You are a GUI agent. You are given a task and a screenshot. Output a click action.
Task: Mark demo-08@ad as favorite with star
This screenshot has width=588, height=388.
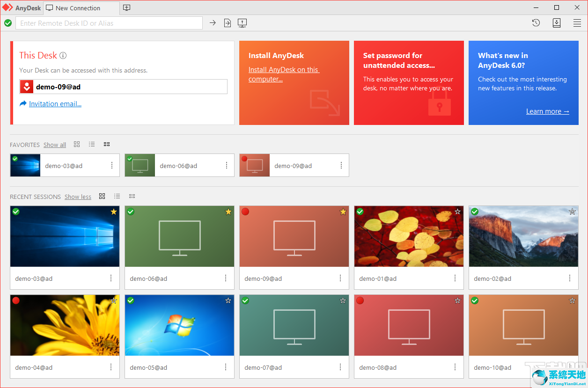458,300
